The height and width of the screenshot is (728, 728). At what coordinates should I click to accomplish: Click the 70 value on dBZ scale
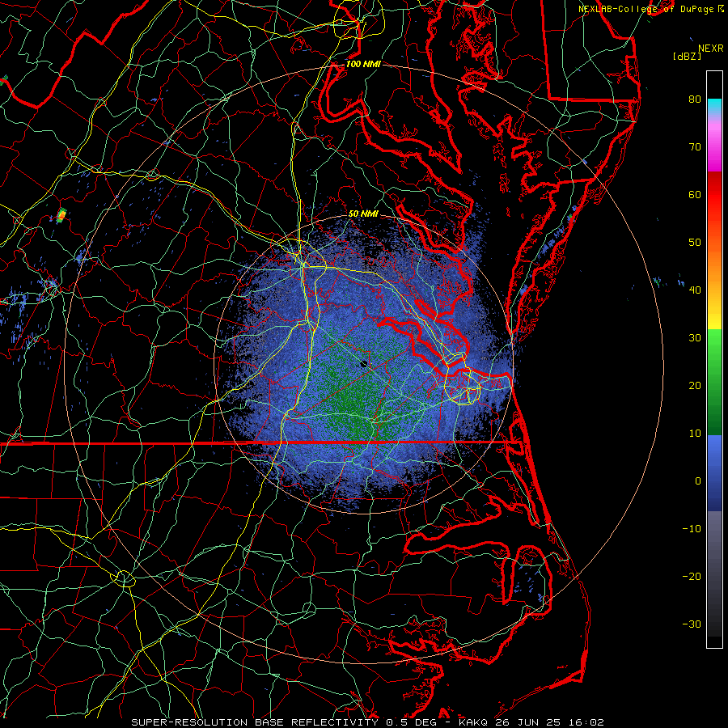point(695,146)
